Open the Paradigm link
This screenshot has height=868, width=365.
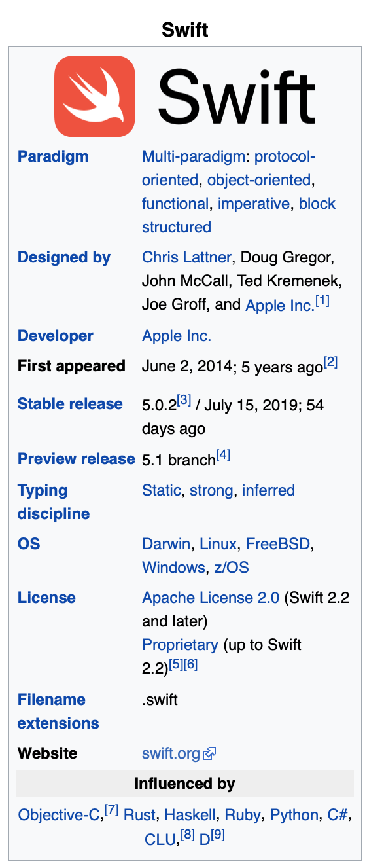coord(53,156)
